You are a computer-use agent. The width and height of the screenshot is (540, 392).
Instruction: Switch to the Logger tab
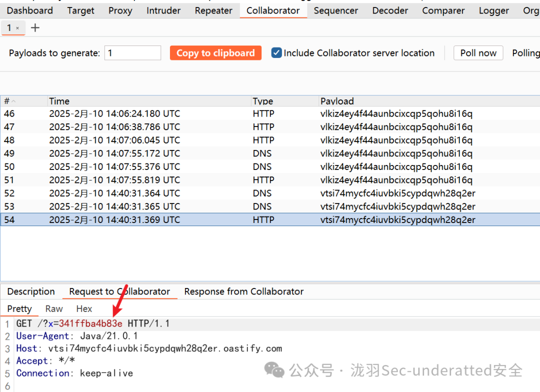click(x=493, y=10)
